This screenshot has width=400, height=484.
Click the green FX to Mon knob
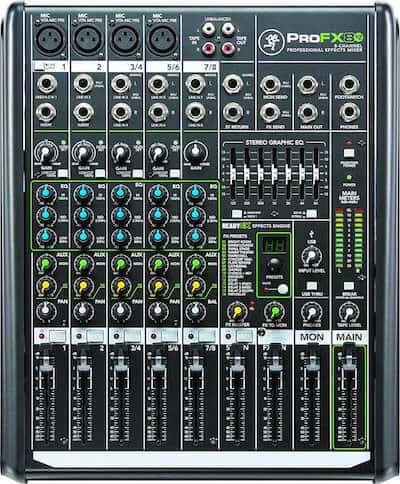(274, 312)
